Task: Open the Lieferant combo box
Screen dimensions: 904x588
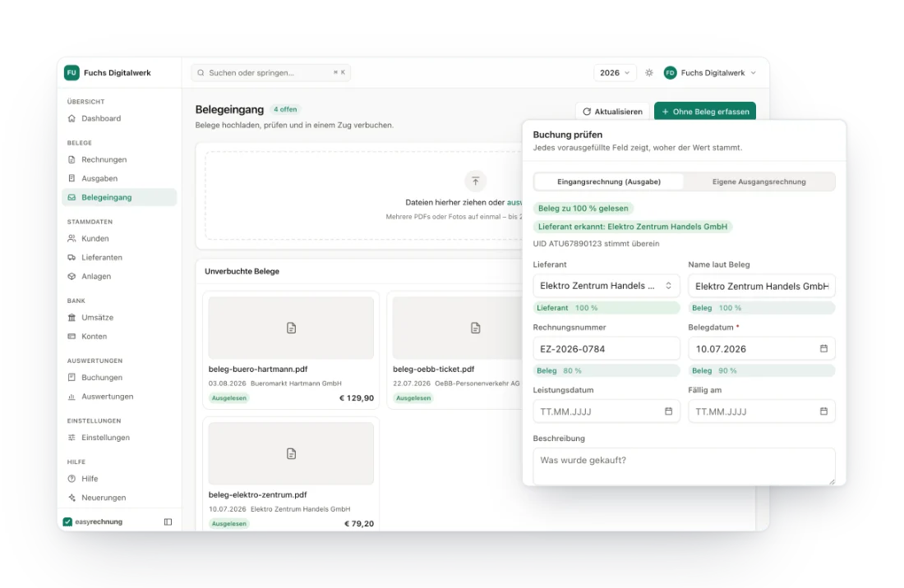Action: point(607,286)
